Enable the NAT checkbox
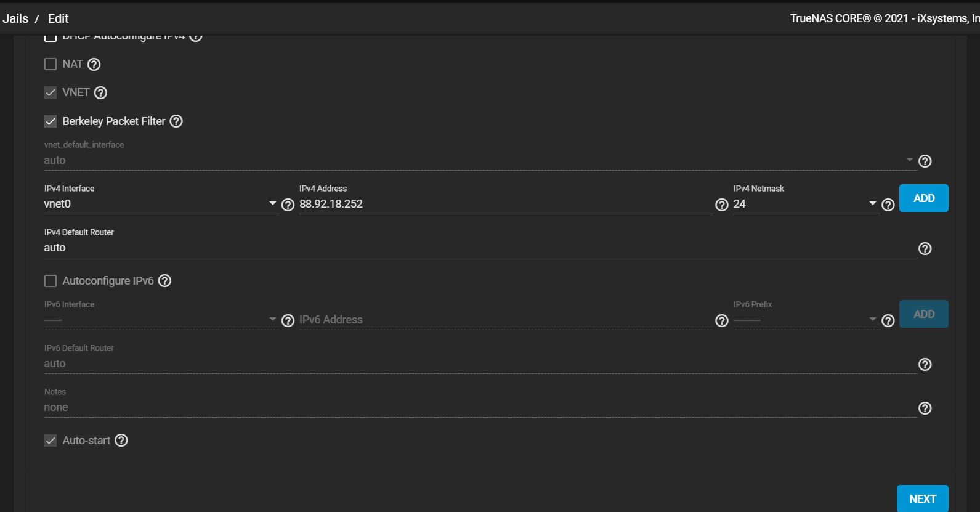Viewport: 980px width, 512px height. coord(51,64)
